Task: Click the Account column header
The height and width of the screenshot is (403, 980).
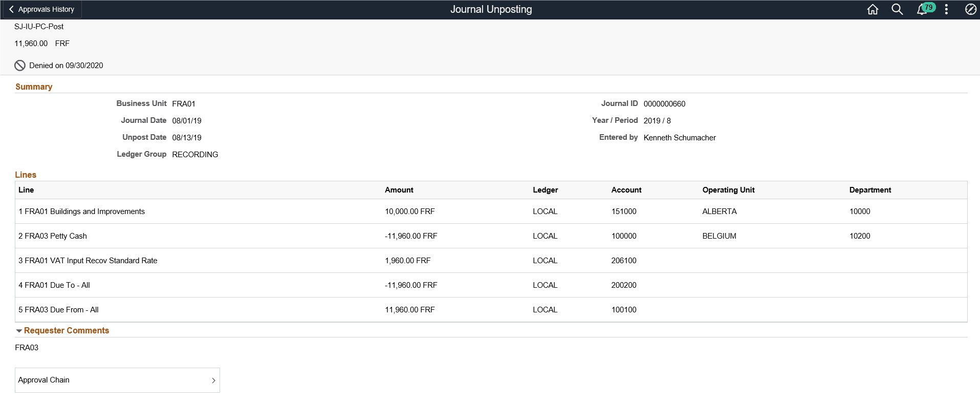Action: (626, 190)
